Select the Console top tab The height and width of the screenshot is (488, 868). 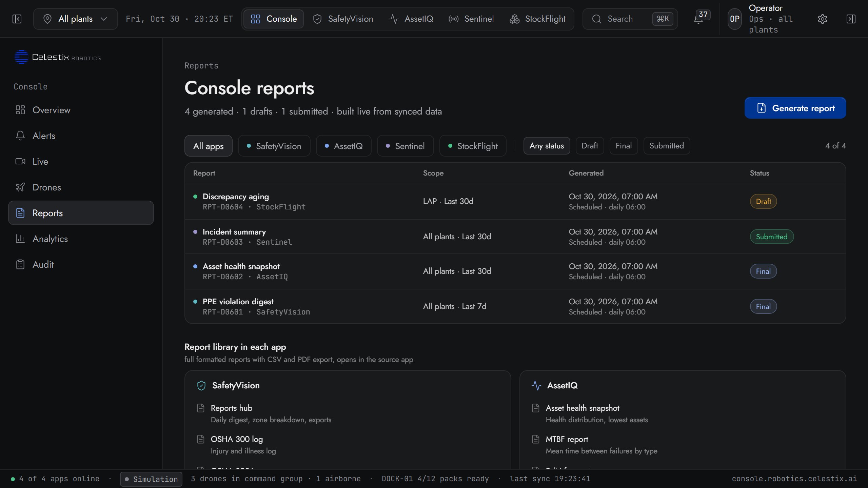coord(274,19)
